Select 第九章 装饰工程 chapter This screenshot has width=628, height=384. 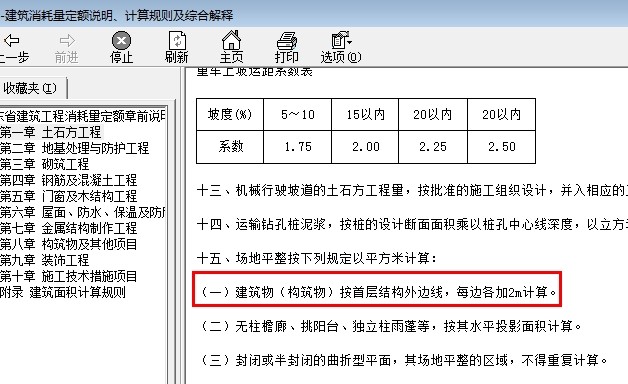click(x=44, y=260)
